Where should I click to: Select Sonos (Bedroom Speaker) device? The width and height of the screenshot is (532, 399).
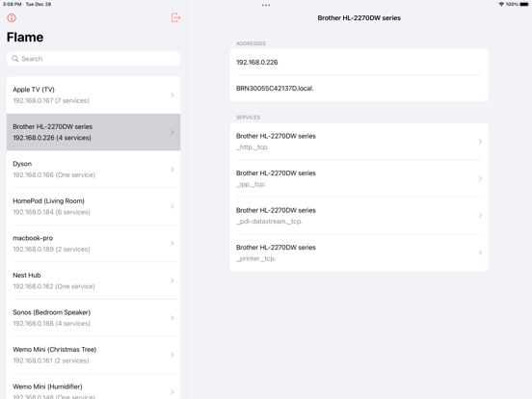[93, 318]
